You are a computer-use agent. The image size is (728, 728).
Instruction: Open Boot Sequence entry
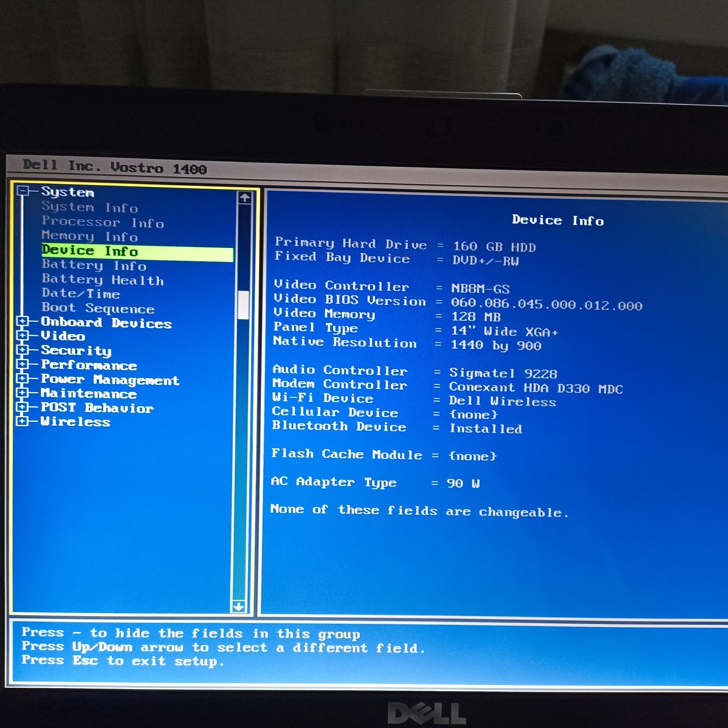click(x=98, y=308)
